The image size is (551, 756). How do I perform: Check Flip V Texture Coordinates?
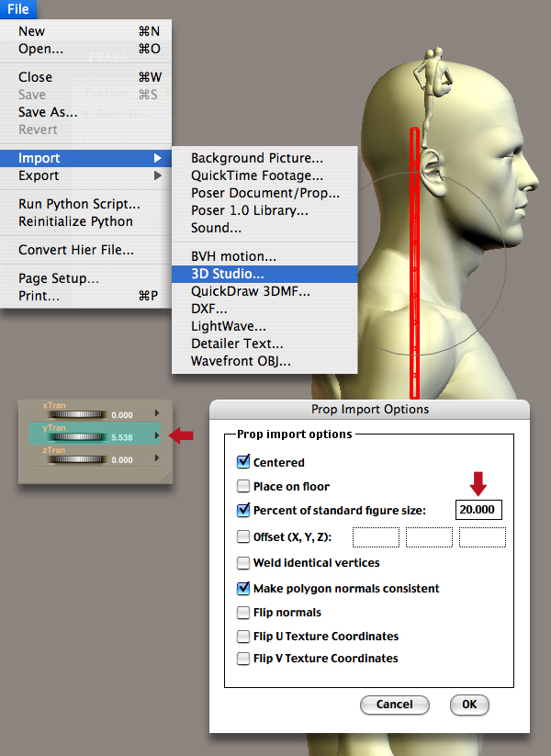coord(243,658)
